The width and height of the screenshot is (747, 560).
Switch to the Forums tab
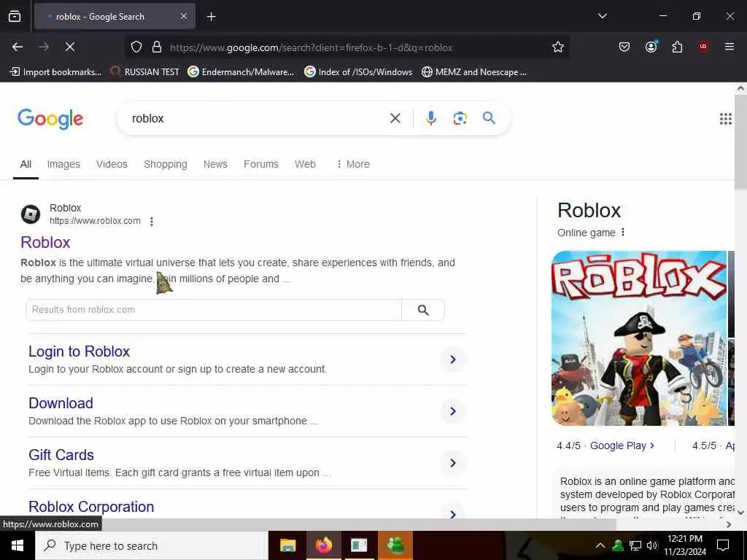(x=261, y=164)
